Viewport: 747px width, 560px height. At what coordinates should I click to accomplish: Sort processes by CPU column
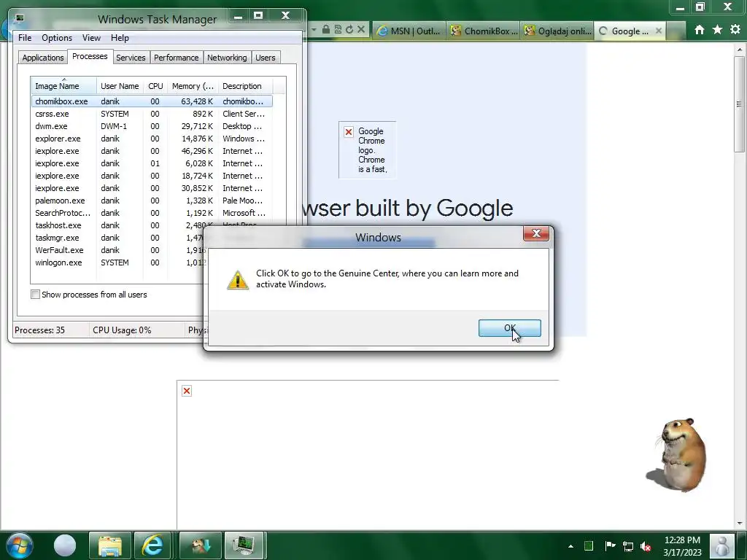pos(155,86)
